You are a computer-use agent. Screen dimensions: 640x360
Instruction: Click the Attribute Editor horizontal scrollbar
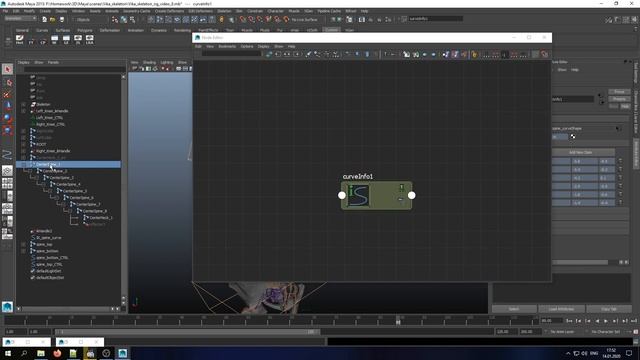[580, 262]
